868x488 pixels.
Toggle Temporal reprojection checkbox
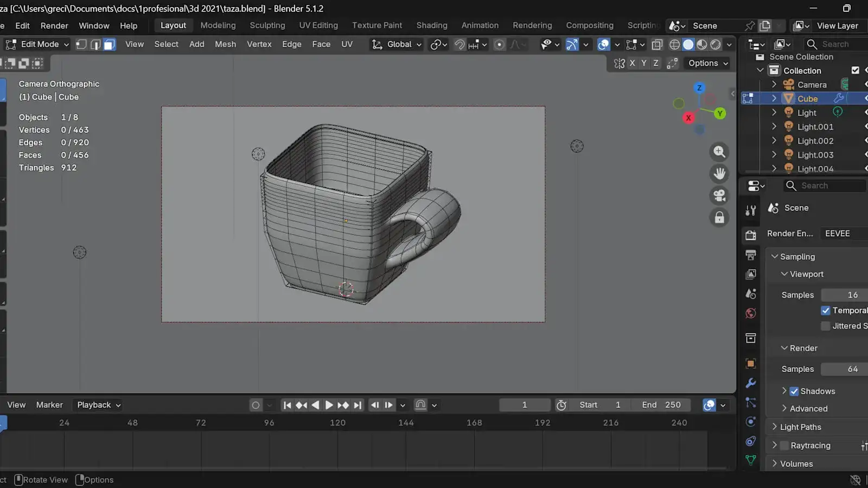tap(826, 311)
